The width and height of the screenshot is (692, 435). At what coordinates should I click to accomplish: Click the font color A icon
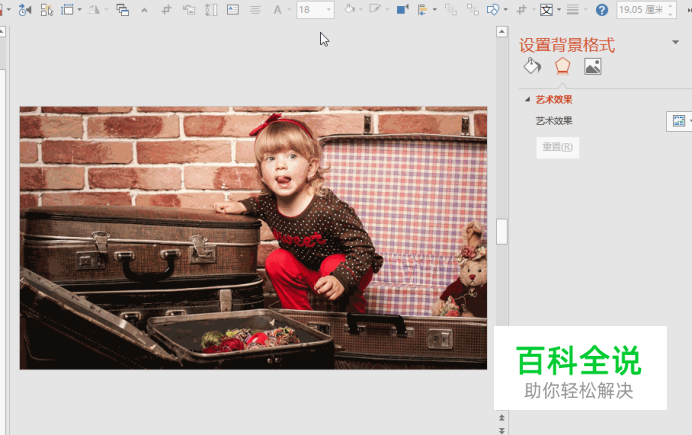pos(277,10)
